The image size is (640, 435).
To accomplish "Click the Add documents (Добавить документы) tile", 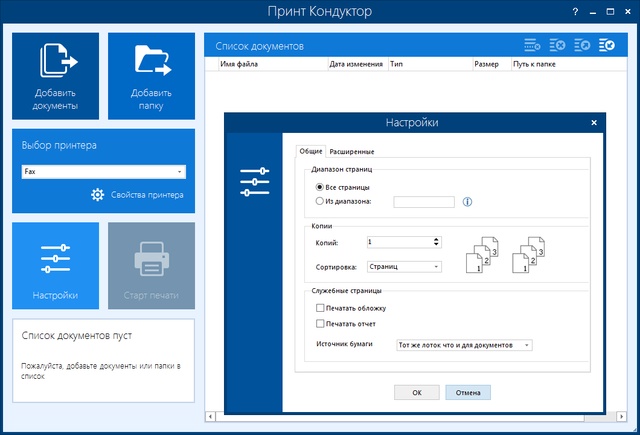I will 55,76.
